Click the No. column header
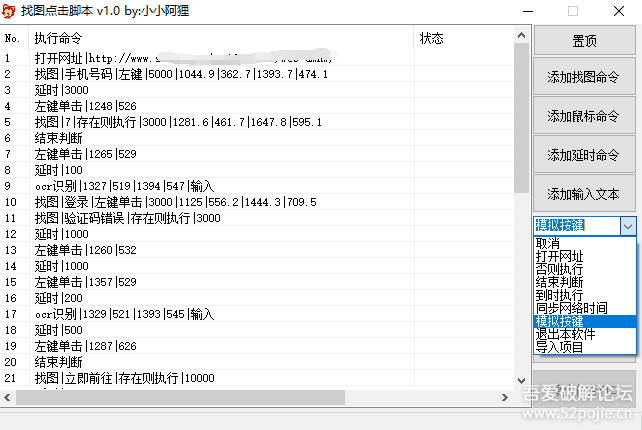This screenshot has width=642, height=430. click(14, 38)
